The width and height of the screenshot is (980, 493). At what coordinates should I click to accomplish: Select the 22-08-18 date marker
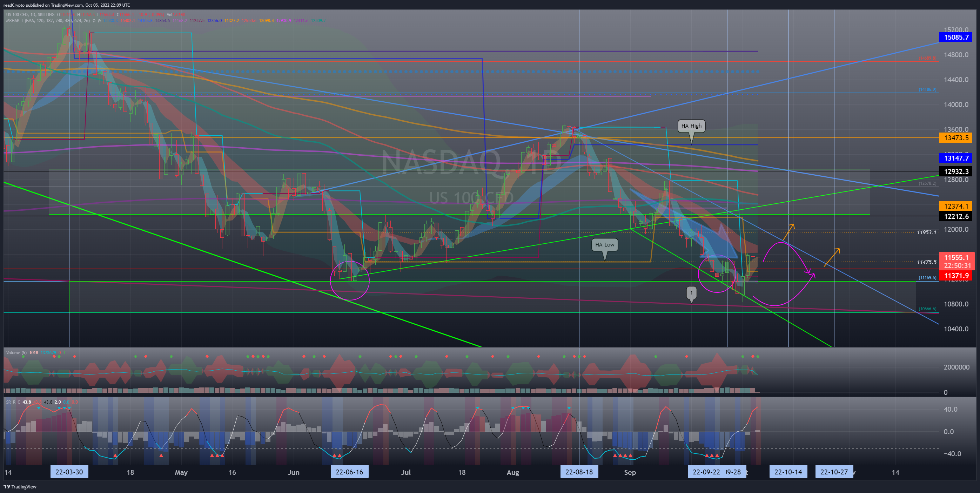click(579, 472)
